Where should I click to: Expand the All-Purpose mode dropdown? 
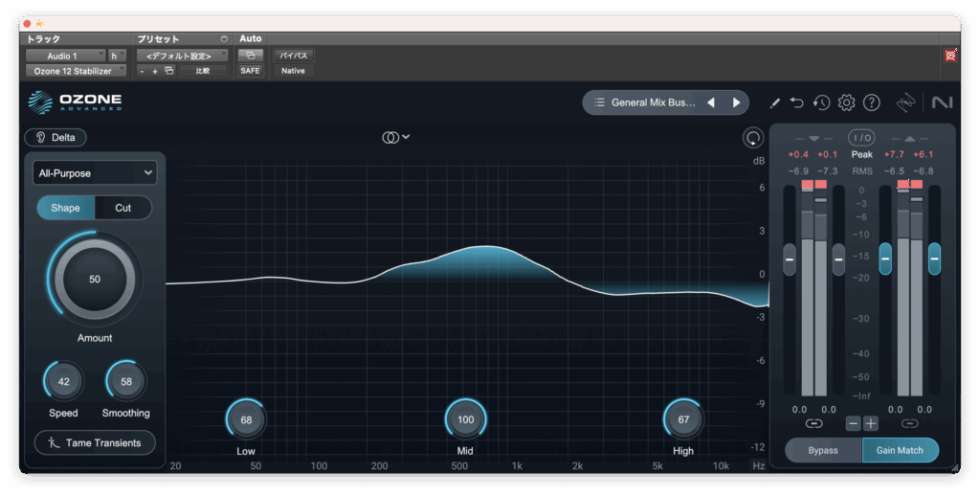94,172
